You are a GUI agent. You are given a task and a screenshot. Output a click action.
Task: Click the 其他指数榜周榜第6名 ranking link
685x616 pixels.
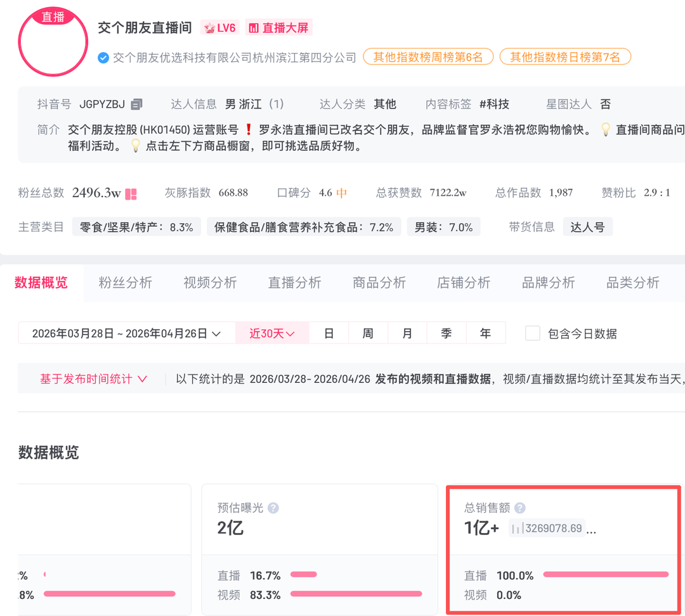click(x=428, y=57)
